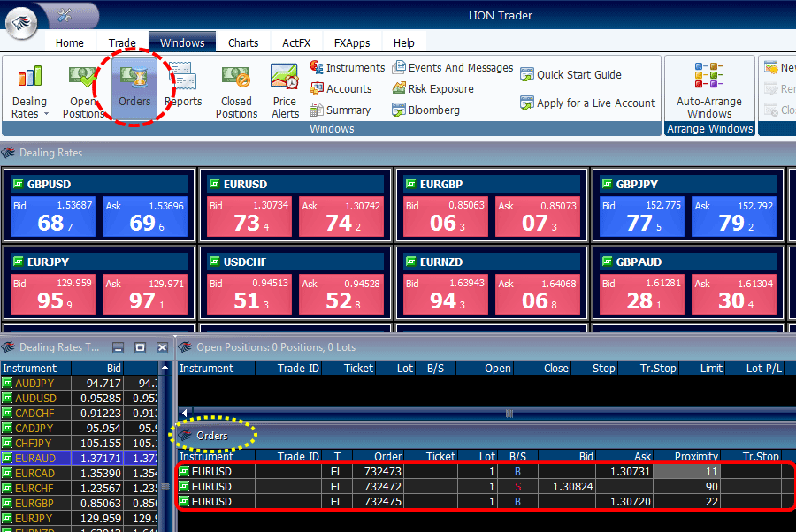Screen dimensions: 796x532
Task: Click the EURJPY Bid price button
Action: pyautogui.click(x=53, y=294)
